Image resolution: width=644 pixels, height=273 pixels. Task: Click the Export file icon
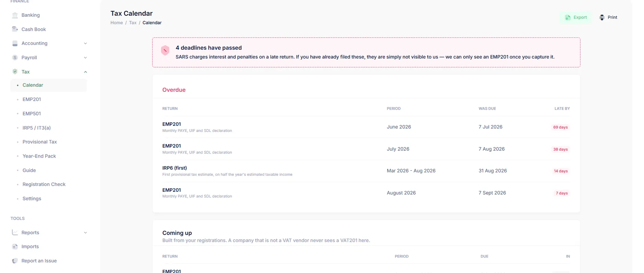[x=568, y=17]
